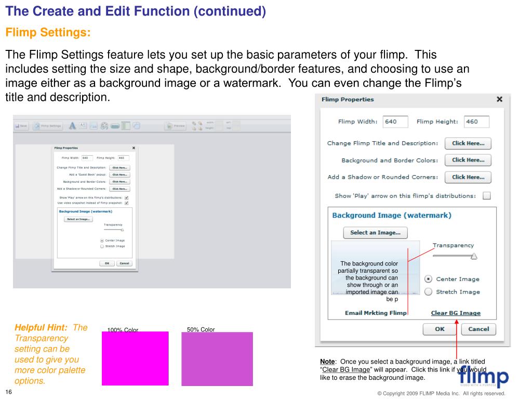The height and width of the screenshot is (399, 532).
Task: Close the large Flimp Properties dialog
Action: [x=499, y=99]
